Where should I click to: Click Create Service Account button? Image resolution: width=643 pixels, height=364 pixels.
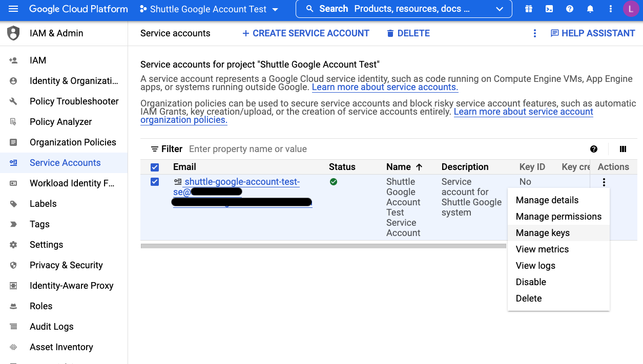[305, 33]
